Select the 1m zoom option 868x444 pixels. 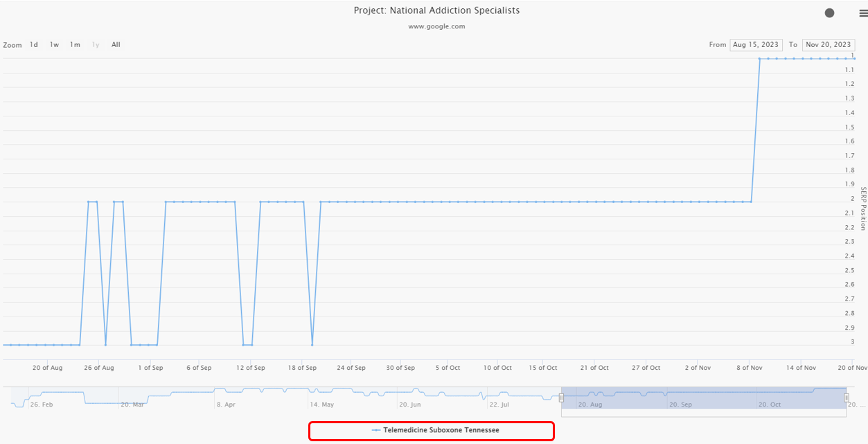75,45
